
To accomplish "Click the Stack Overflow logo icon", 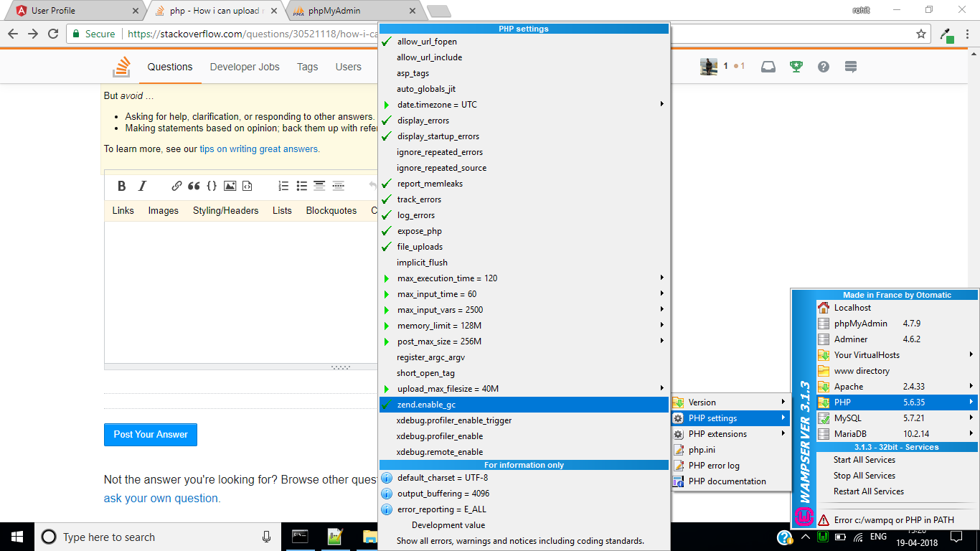I will click(x=121, y=67).
